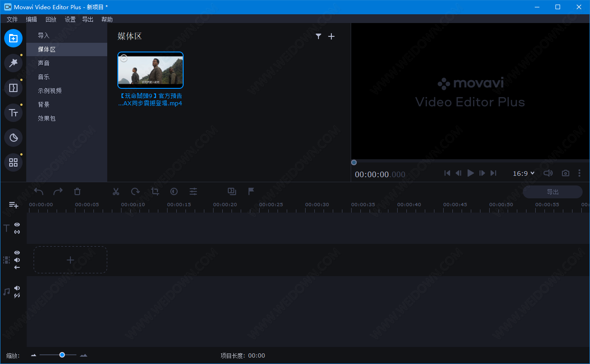This screenshot has width=590, height=364.
Task: Skip to next clip in player
Action: [x=493, y=173]
